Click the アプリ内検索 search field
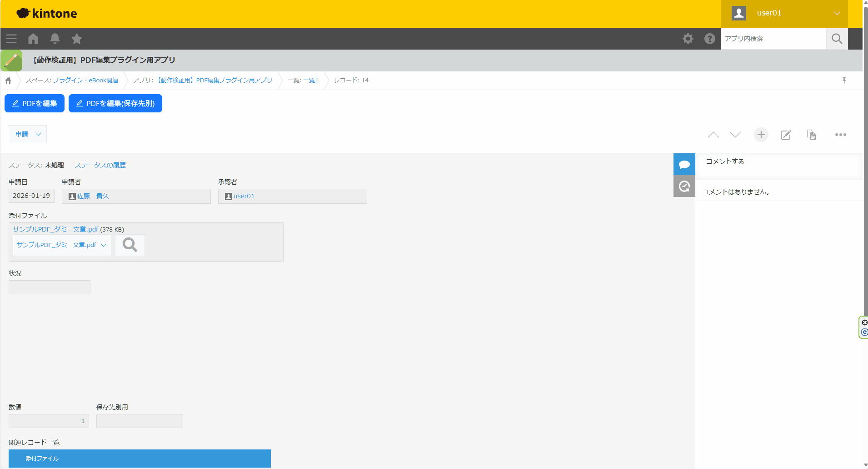Screen dimensions: 868x469 point(773,39)
